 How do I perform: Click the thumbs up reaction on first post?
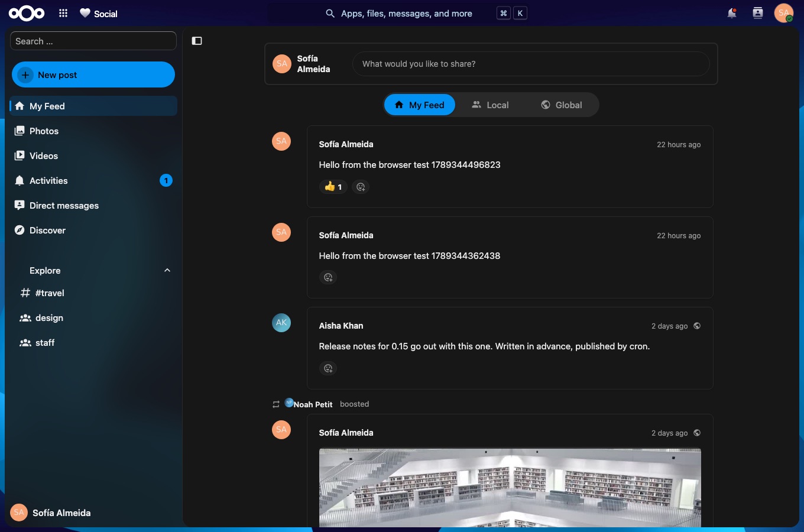coord(333,187)
